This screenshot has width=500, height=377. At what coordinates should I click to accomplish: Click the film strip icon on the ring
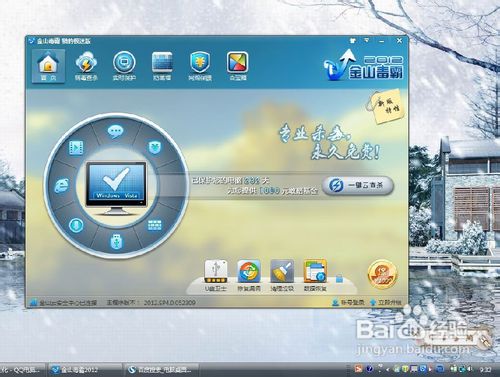76,148
